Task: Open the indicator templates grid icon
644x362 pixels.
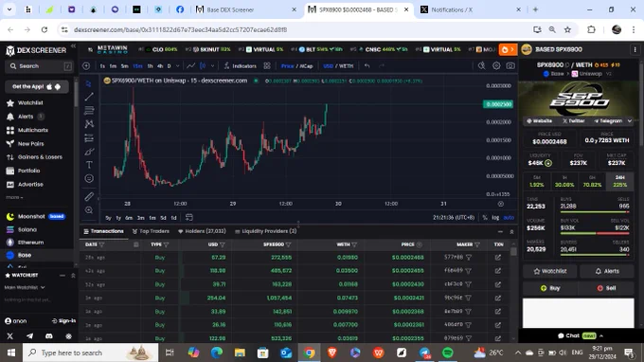Action: tap(267, 65)
